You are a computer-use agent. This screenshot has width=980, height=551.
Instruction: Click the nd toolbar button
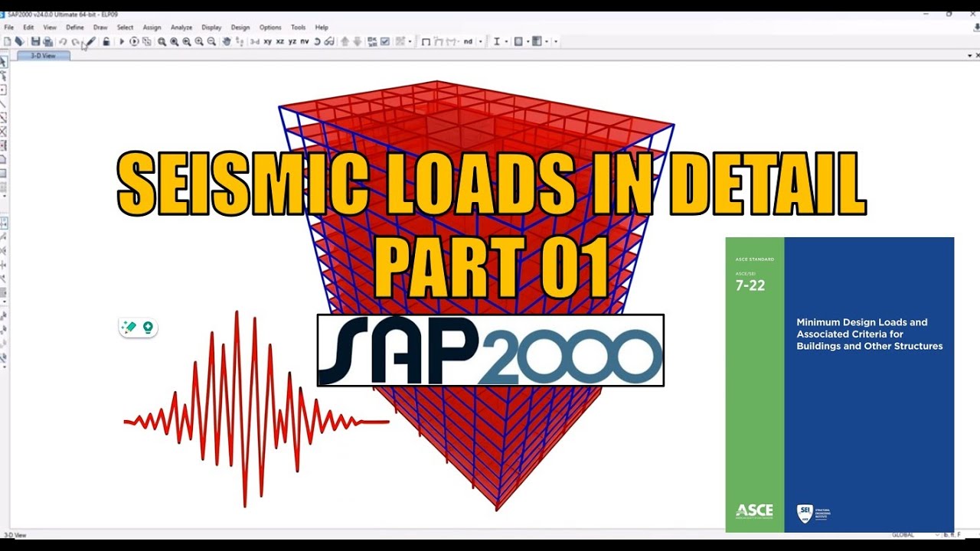[x=468, y=41]
